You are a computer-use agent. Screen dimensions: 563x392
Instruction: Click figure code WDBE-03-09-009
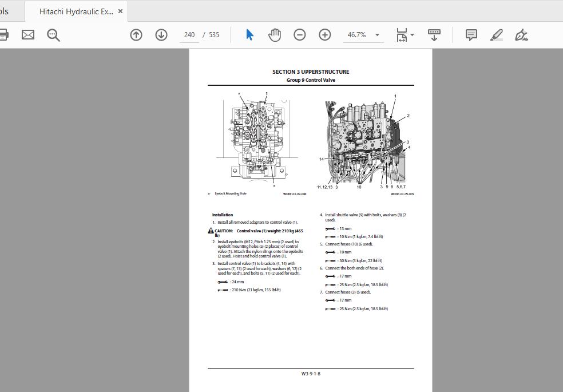coord(402,194)
